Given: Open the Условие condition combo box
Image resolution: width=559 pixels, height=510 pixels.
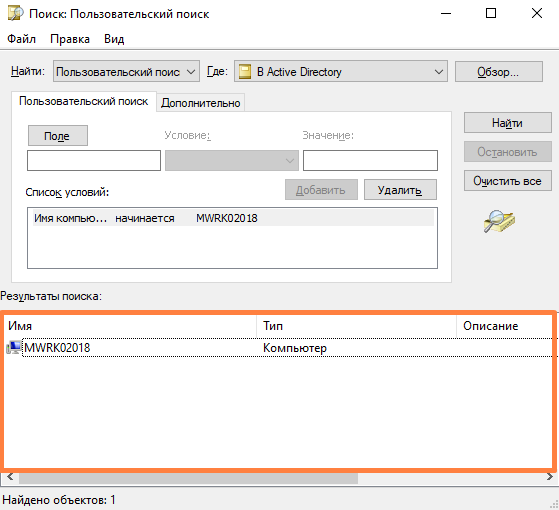Looking at the screenshot, I should tap(232, 160).
